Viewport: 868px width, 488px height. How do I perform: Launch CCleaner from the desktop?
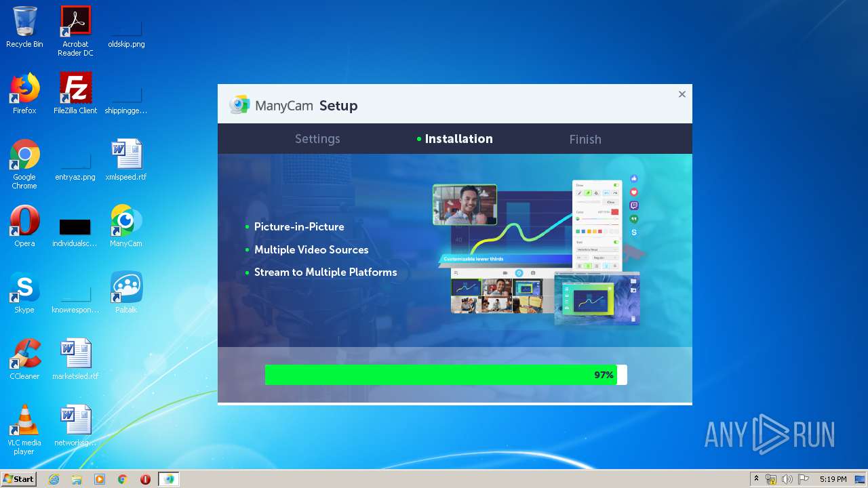tap(24, 359)
